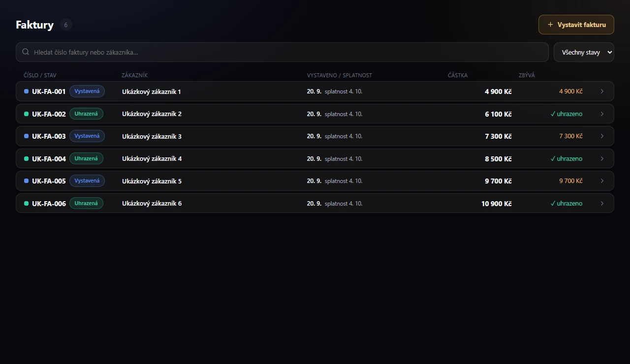Open chevron arrow for UK-FA-006 row
Screen dimensions: 630x364
click(x=602, y=204)
